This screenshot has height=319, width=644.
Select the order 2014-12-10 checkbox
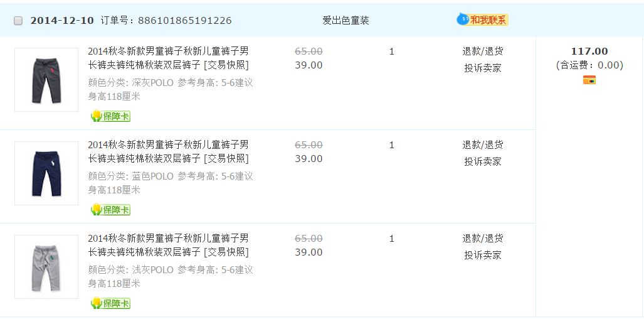tap(18, 21)
